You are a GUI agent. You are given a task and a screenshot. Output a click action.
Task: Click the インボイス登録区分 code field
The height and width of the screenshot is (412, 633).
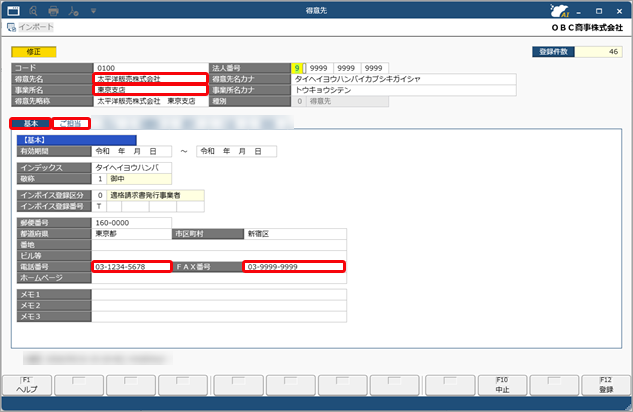(99, 195)
